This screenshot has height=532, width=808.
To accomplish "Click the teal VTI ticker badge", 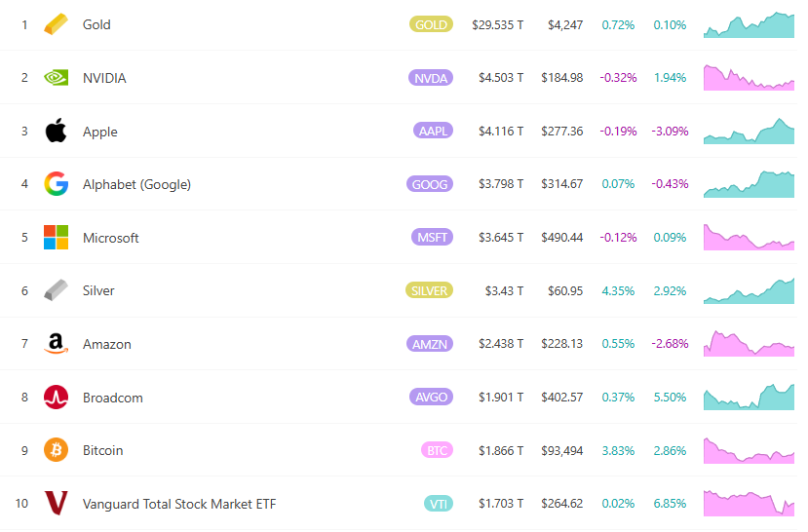I will [x=439, y=504].
